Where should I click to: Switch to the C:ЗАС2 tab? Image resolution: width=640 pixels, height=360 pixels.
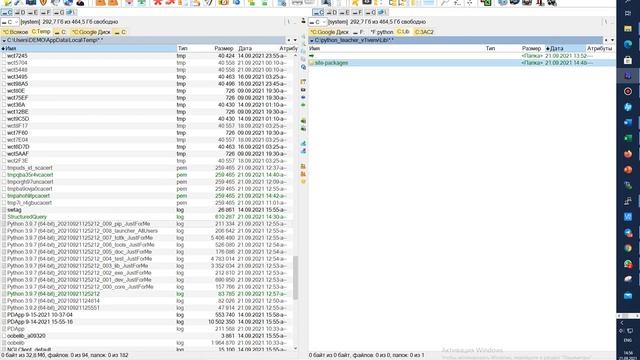[424, 32]
